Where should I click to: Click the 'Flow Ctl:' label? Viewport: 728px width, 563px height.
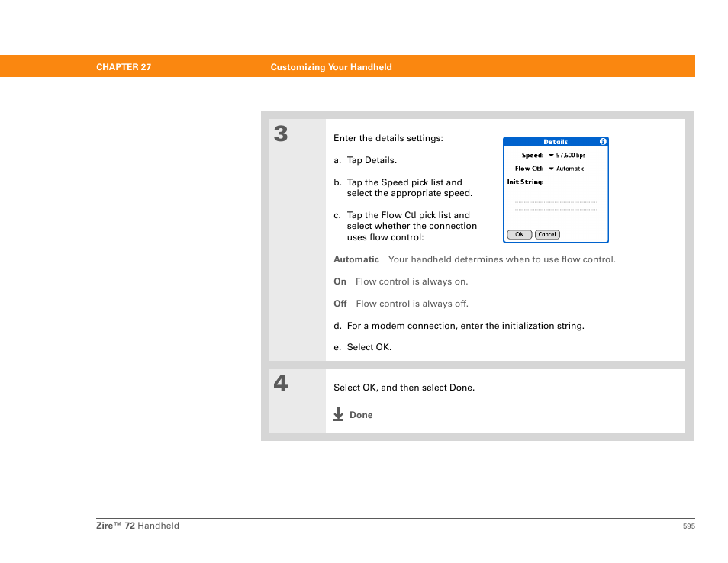click(529, 169)
